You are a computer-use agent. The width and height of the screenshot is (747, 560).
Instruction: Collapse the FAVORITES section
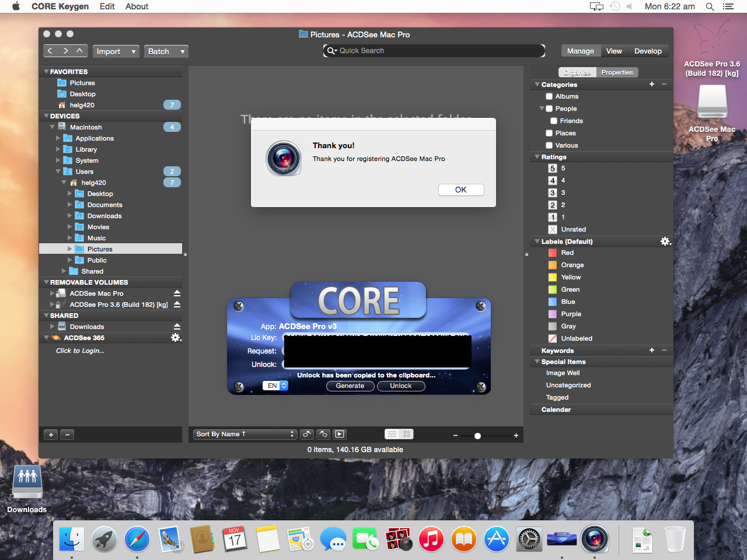pyautogui.click(x=46, y=72)
